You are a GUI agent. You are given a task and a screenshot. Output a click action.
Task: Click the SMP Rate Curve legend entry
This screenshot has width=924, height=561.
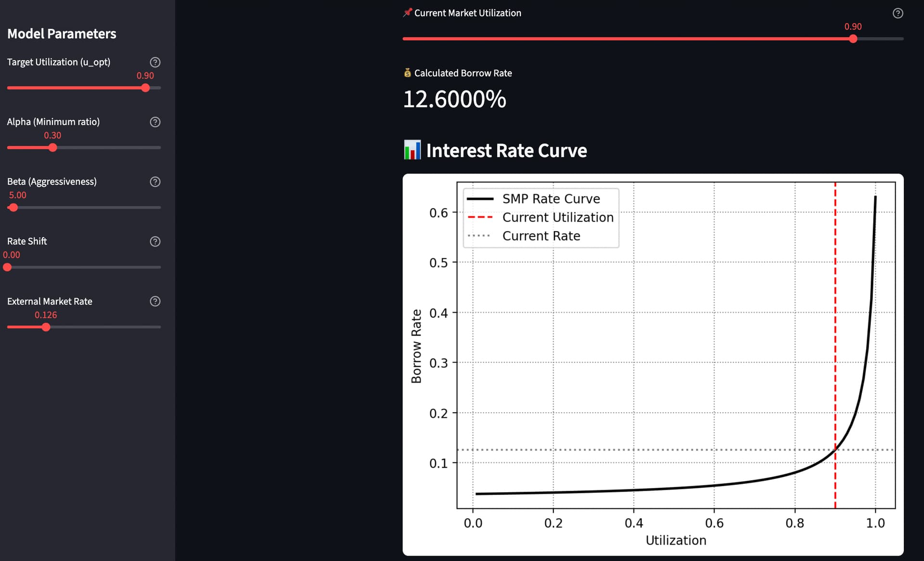click(x=551, y=199)
